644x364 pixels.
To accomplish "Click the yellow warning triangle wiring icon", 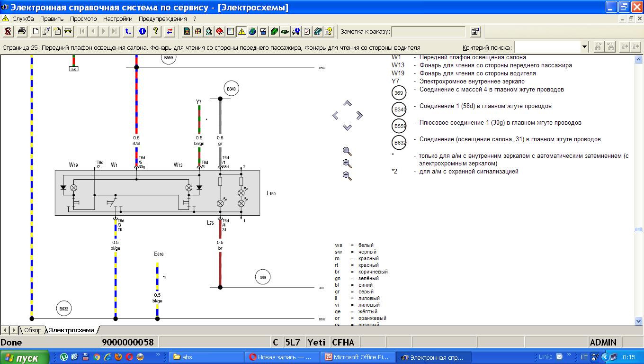I will tap(241, 32).
